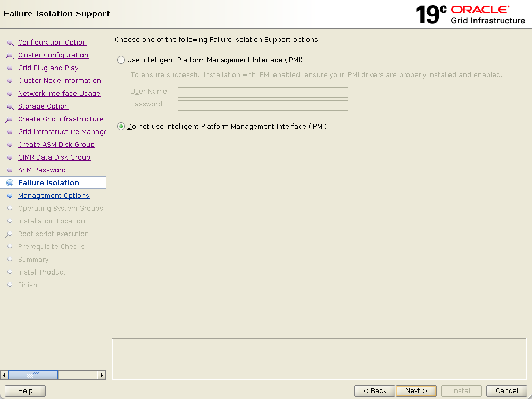The image size is (532, 399).
Task: Select Do not use IPMI radio button
Action: [121, 127]
